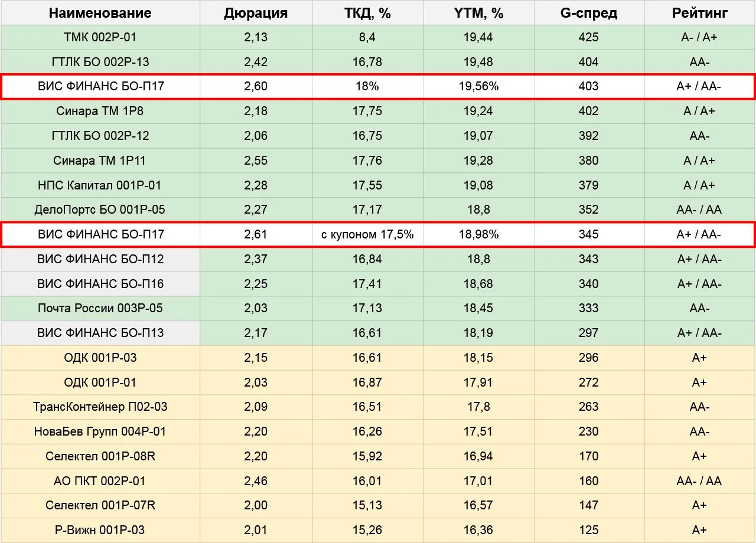756x543 pixels.
Task: Select the ВИС ФИНАНС БО-П13 cell
Action: (100, 333)
